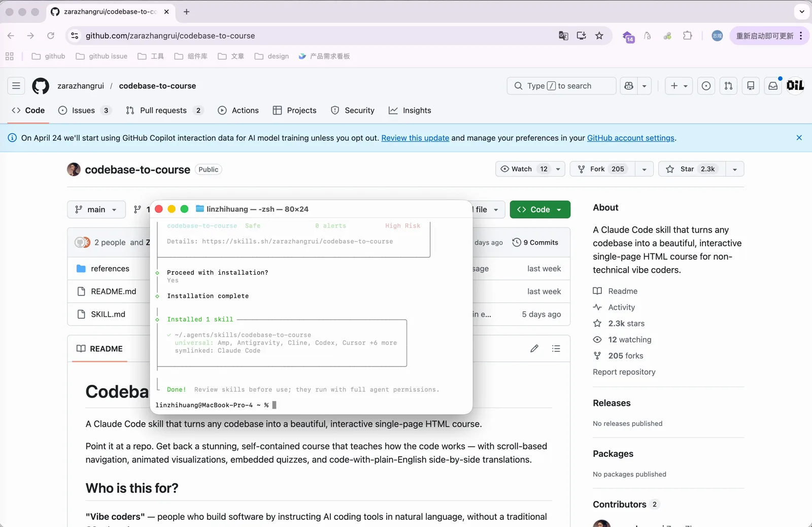
Task: View the Security tab
Action: coord(353,110)
